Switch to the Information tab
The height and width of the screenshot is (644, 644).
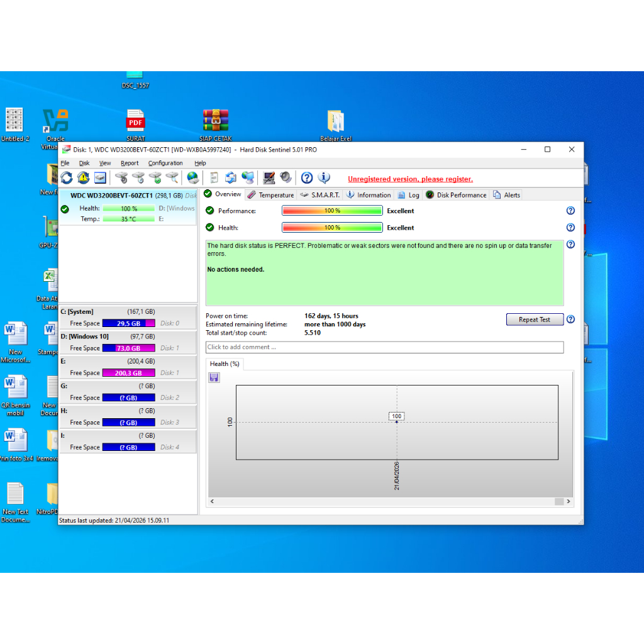click(x=369, y=195)
